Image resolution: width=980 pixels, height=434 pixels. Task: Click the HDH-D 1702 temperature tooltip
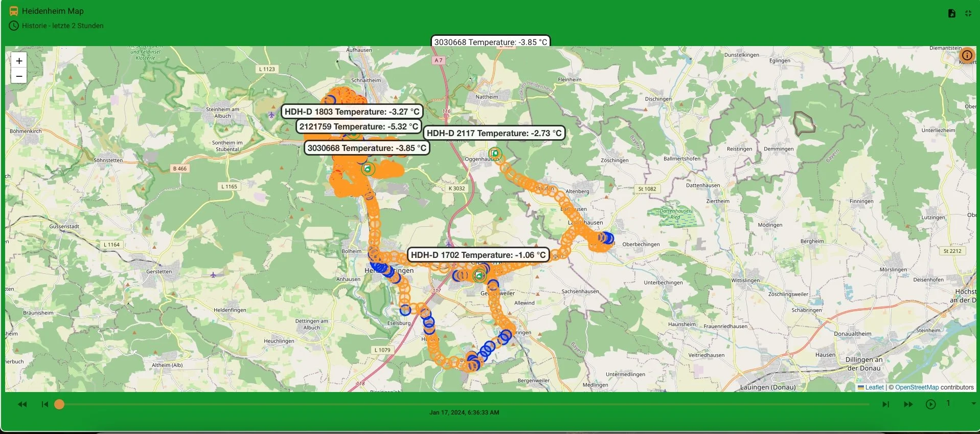tap(478, 255)
